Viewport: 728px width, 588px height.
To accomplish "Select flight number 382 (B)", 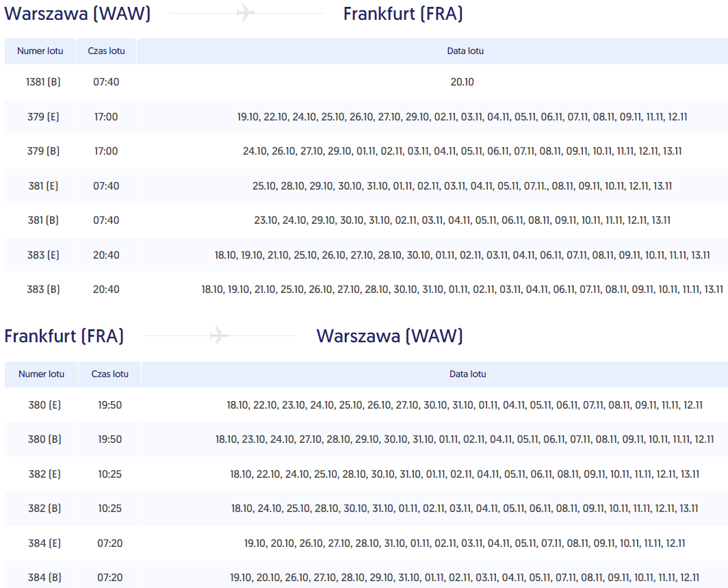I will coord(44,509).
